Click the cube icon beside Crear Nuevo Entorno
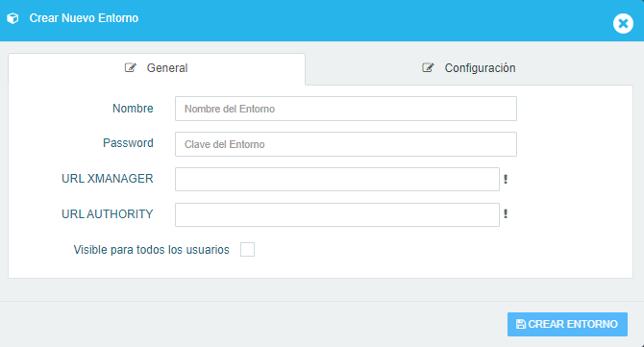 (12, 18)
